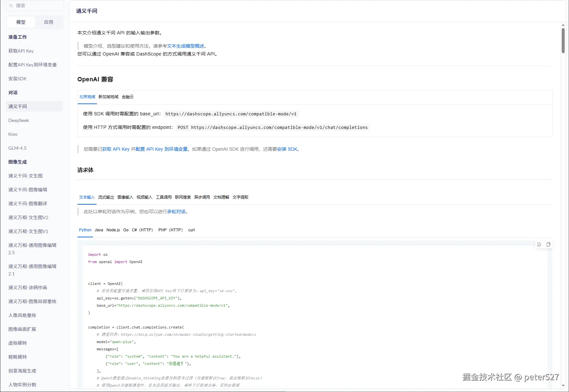Open the 多轮对话 link
The height and width of the screenshot is (392, 569).
[x=176, y=212]
